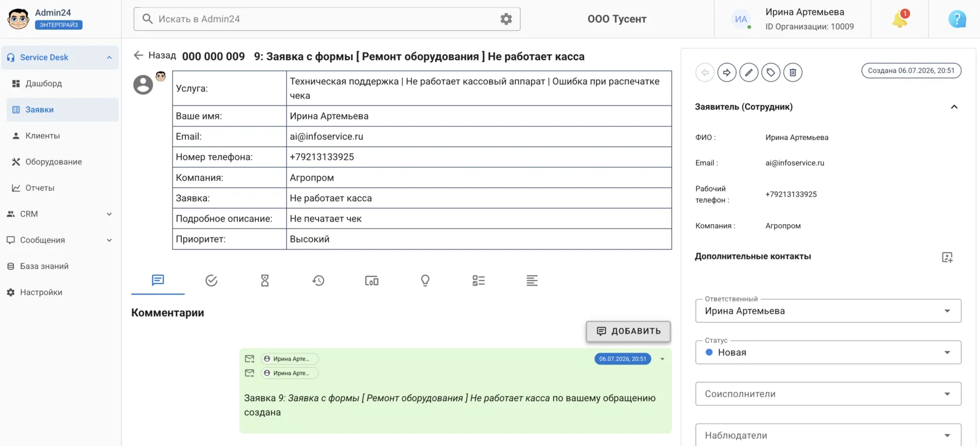Open the ИА user avatar

(x=741, y=19)
